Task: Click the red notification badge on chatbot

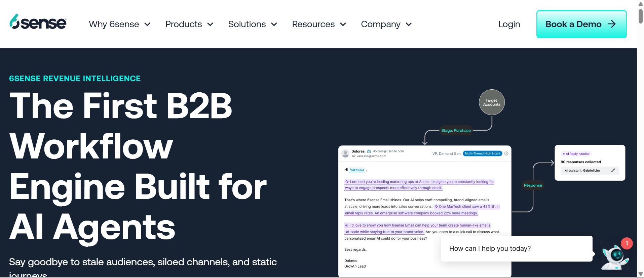Action: (x=627, y=243)
